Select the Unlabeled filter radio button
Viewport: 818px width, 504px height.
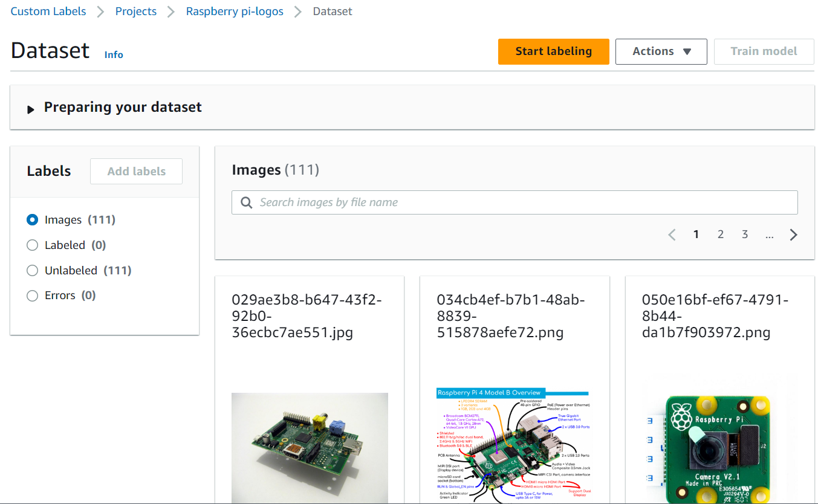coord(33,271)
